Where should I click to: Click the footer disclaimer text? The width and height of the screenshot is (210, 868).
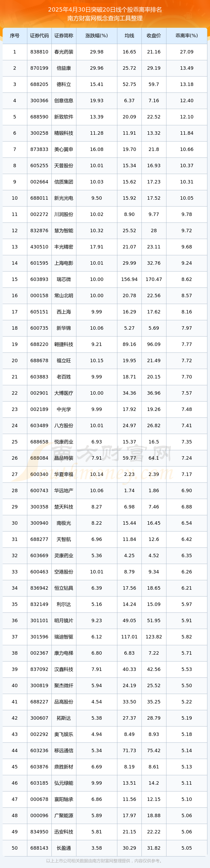pyautogui.click(x=105, y=861)
